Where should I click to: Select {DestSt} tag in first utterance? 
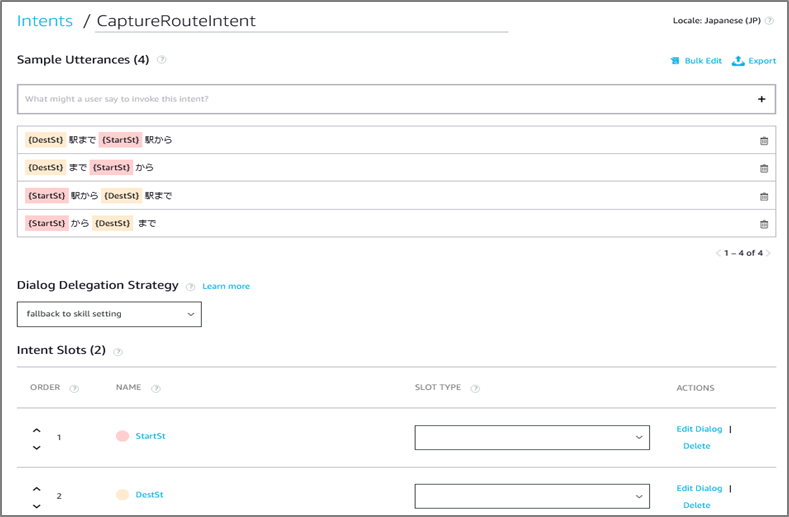(x=45, y=140)
